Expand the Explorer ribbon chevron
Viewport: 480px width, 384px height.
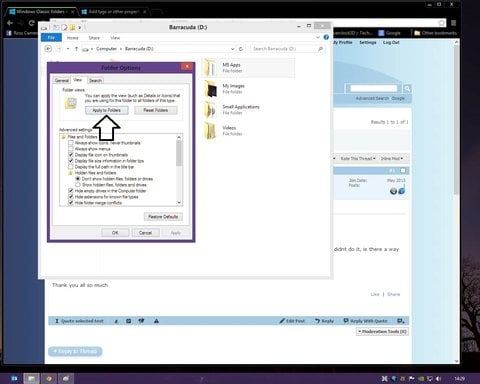(318, 37)
